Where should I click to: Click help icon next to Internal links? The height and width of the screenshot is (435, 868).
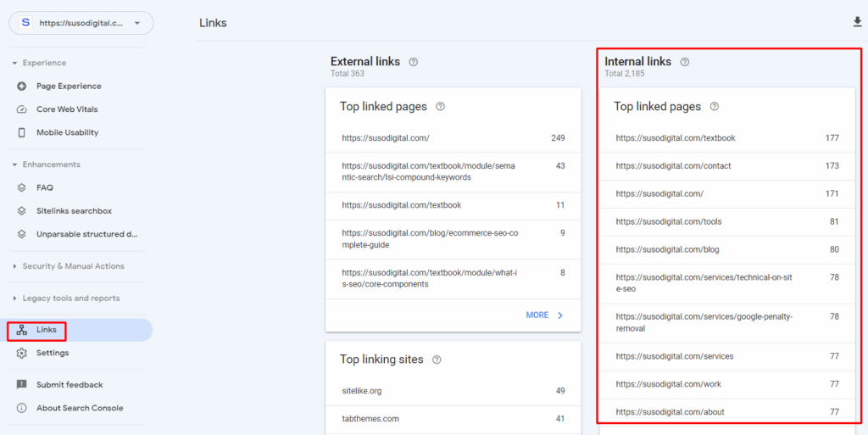point(685,62)
